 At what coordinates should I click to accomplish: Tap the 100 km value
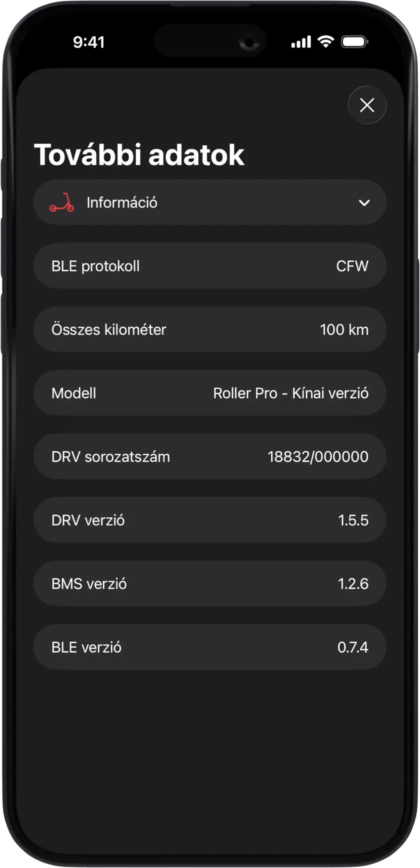pos(344,330)
